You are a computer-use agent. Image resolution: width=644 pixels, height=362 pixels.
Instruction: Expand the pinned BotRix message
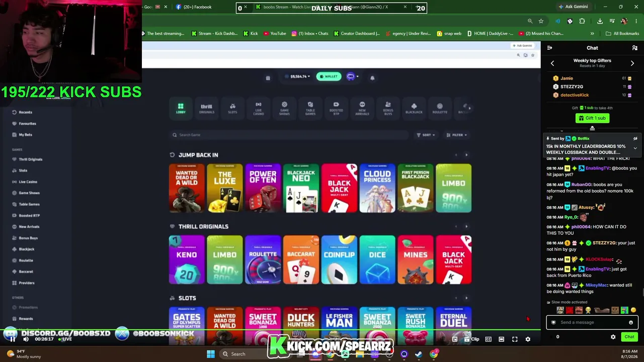pyautogui.click(x=635, y=148)
